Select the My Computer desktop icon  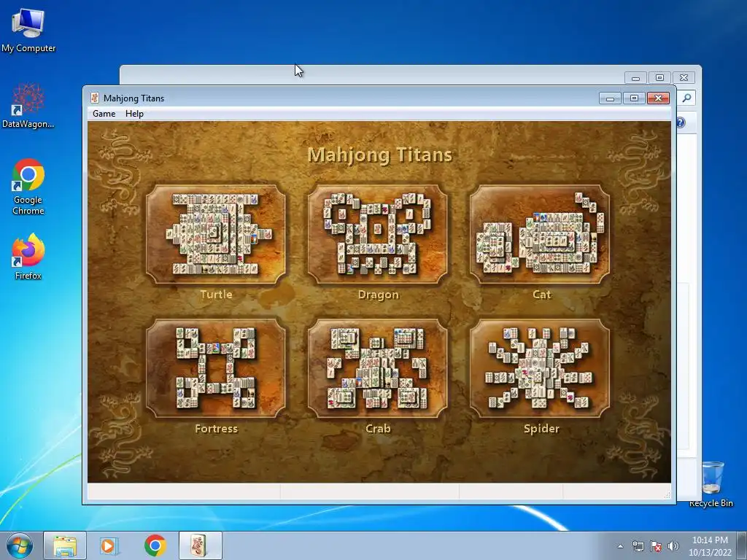pos(28,31)
